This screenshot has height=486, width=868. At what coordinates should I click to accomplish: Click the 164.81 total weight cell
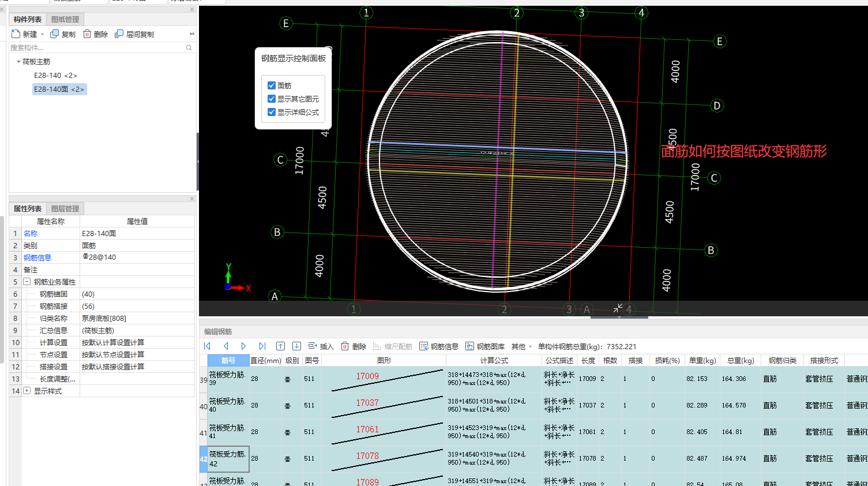pyautogui.click(x=741, y=432)
